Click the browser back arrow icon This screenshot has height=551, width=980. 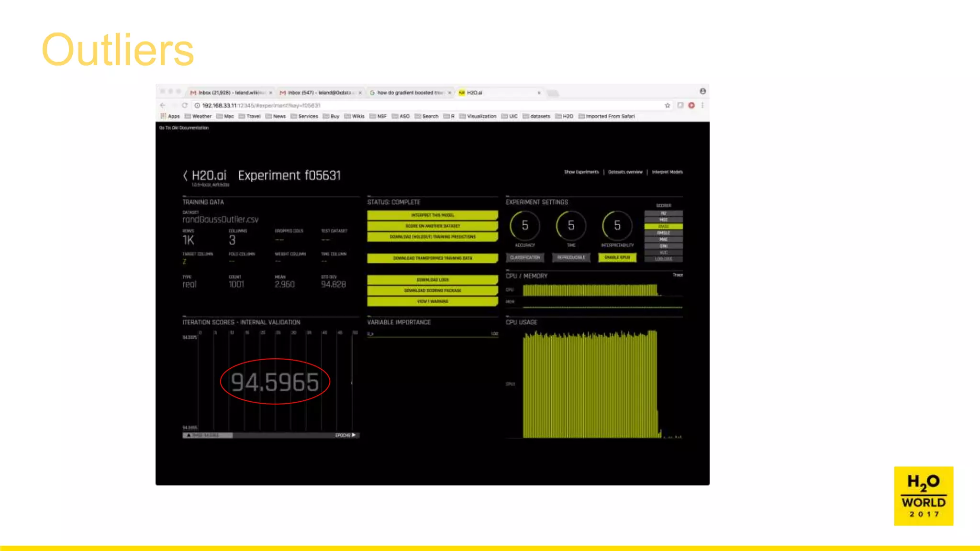coord(163,105)
